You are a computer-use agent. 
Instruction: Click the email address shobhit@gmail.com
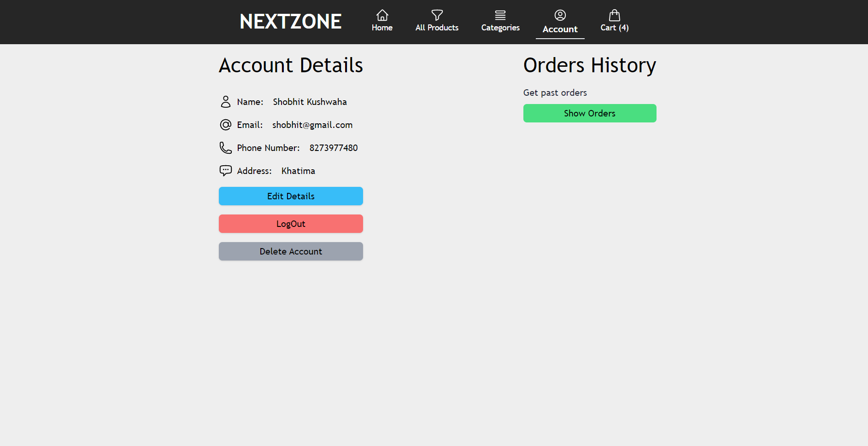(312, 125)
